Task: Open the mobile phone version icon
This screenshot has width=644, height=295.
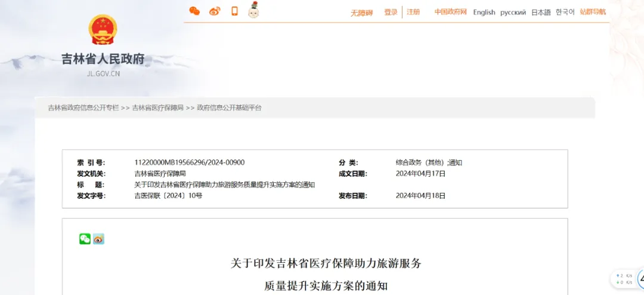Action: coord(234,11)
